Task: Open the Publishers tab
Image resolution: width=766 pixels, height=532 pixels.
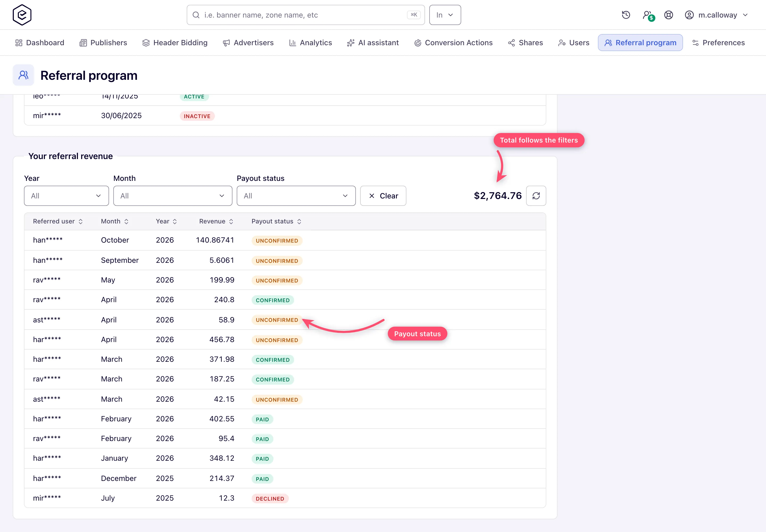Action: pyautogui.click(x=103, y=43)
